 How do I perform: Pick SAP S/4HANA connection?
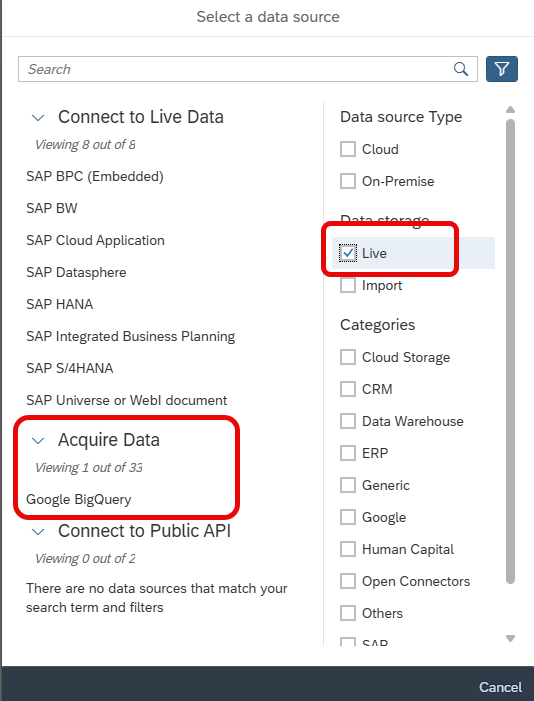70,368
